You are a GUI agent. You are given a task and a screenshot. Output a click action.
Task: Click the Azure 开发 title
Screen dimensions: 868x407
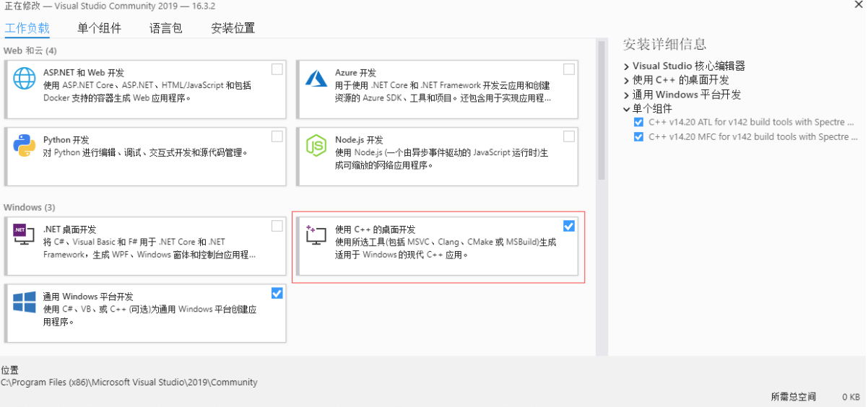355,73
